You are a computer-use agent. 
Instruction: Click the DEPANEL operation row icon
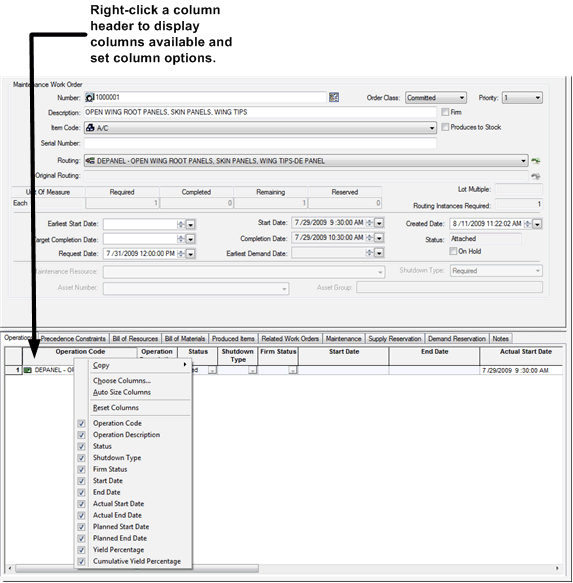click(x=28, y=370)
